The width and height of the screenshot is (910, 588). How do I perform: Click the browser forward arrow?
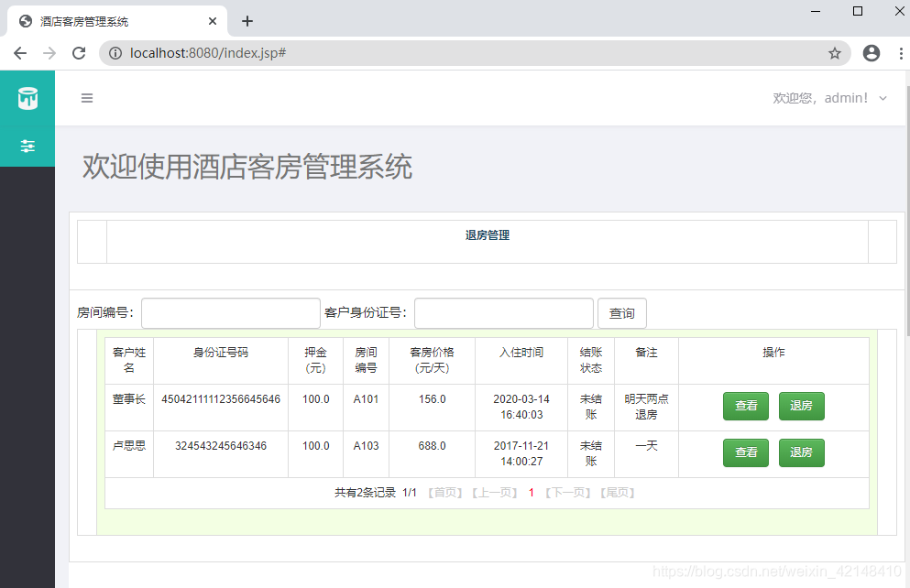click(49, 53)
